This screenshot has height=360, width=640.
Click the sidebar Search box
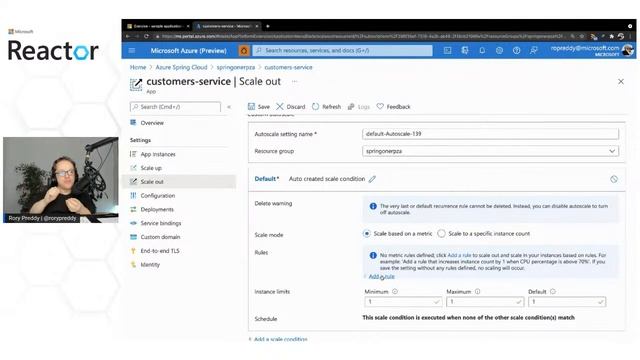(175, 107)
